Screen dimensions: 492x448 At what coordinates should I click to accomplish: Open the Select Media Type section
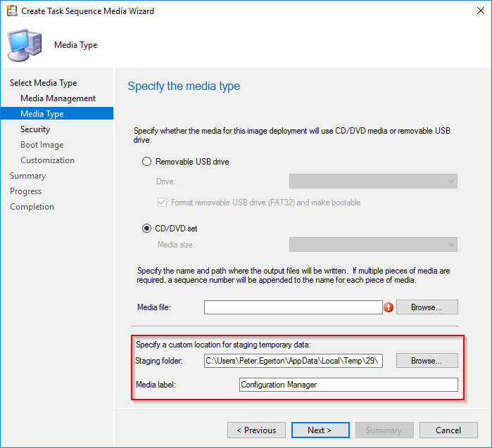pyautogui.click(x=43, y=83)
